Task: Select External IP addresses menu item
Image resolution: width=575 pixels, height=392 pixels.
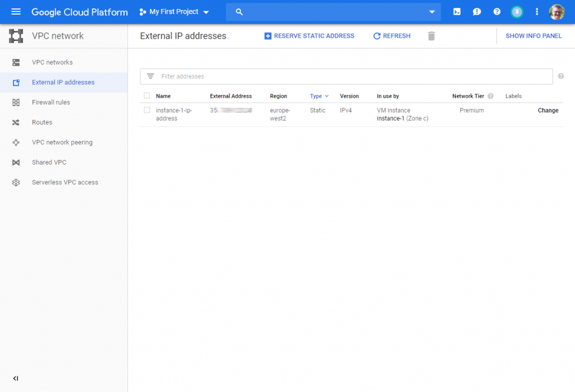Action: pos(63,83)
